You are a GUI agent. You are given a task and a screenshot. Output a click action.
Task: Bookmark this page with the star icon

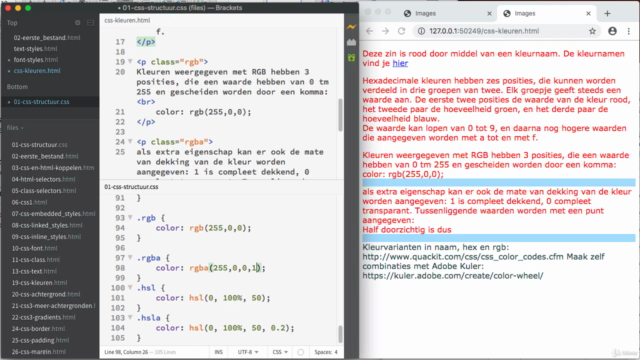(x=592, y=31)
